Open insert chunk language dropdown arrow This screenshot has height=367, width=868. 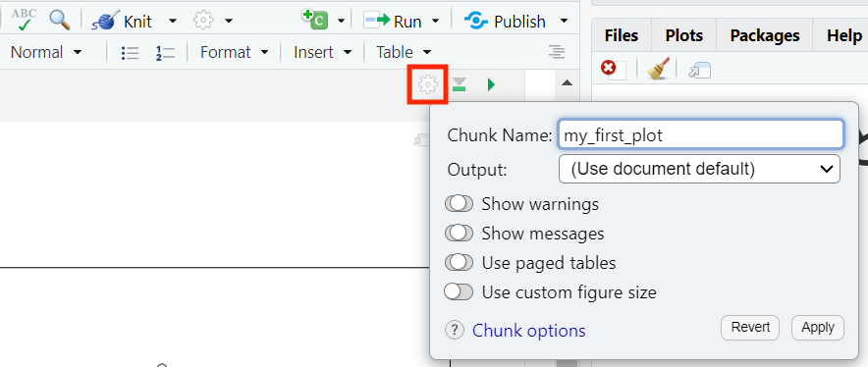pyautogui.click(x=341, y=22)
